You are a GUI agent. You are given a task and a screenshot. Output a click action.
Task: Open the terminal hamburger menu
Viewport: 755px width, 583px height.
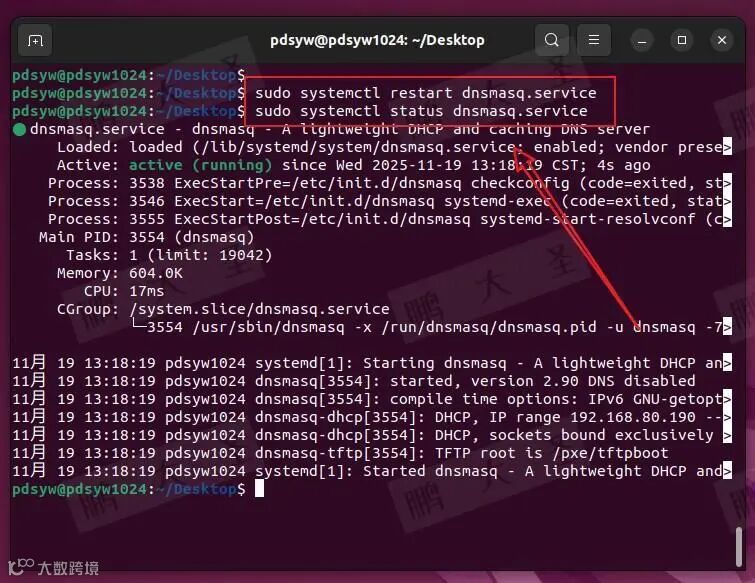(x=594, y=40)
